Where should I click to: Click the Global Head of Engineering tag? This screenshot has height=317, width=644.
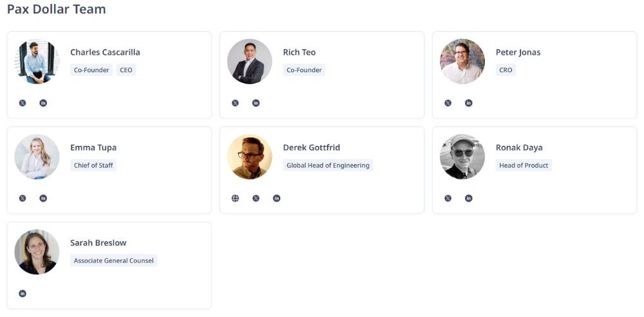328,166
